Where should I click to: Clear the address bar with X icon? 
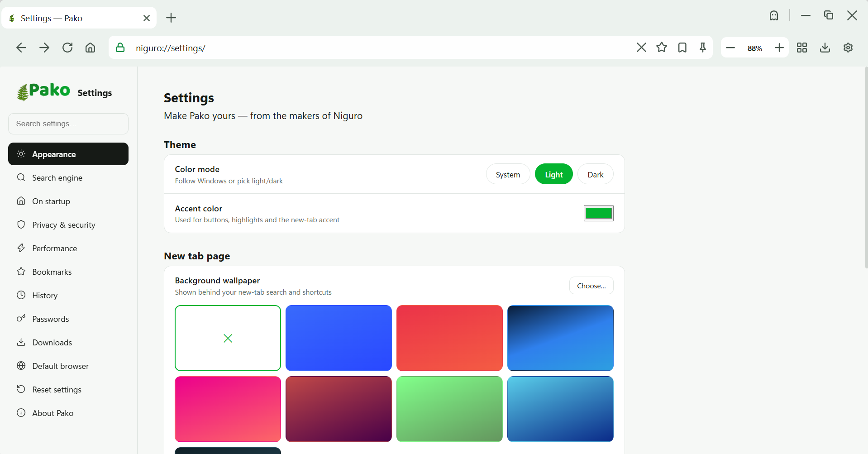pos(641,48)
